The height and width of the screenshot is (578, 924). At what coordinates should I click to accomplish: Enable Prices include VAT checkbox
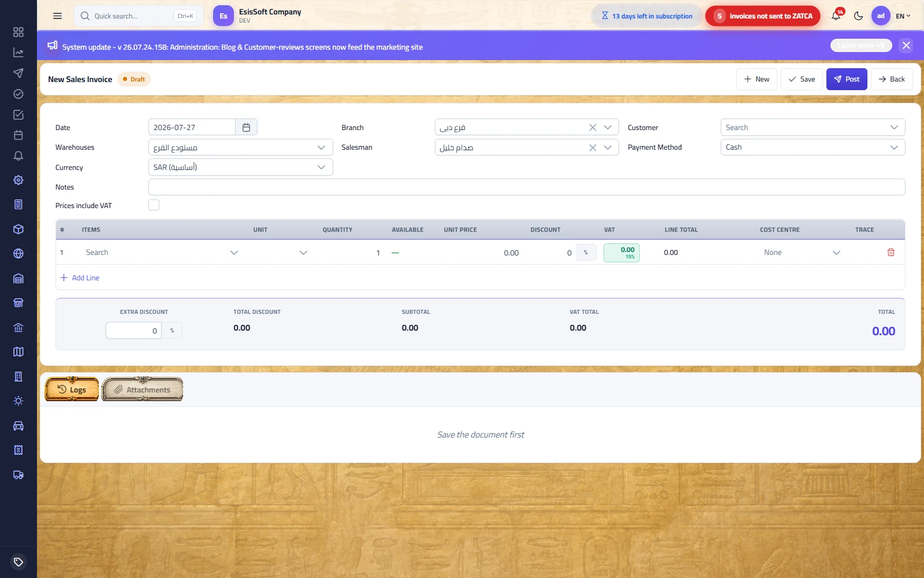154,205
